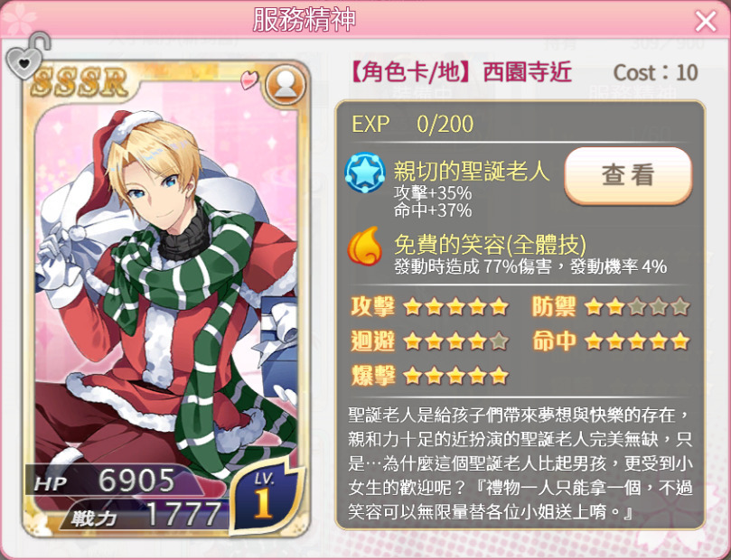This screenshot has width=731, height=560.
Task: Click the EXP 0/200 progress label
Action: pos(412,124)
